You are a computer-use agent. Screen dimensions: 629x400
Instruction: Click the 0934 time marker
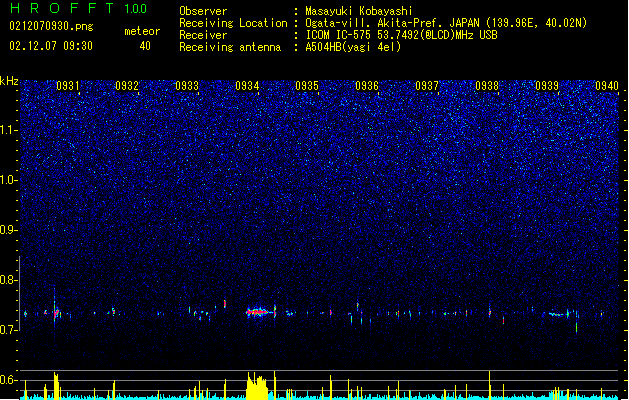[247, 86]
